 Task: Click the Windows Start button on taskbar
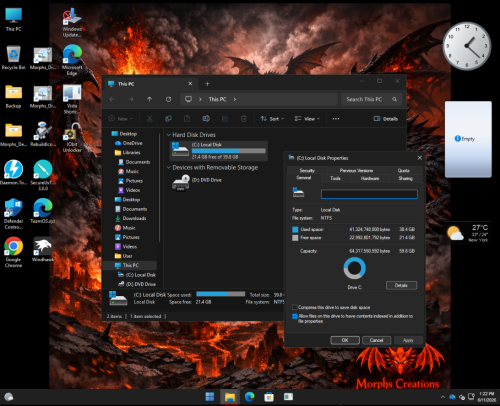pos(210,397)
